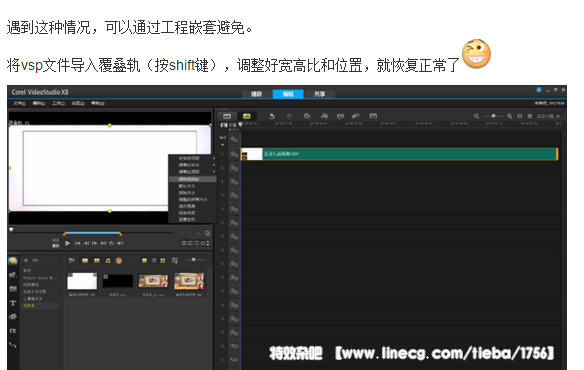Undo the last action in timeline toolbar

click(x=272, y=116)
